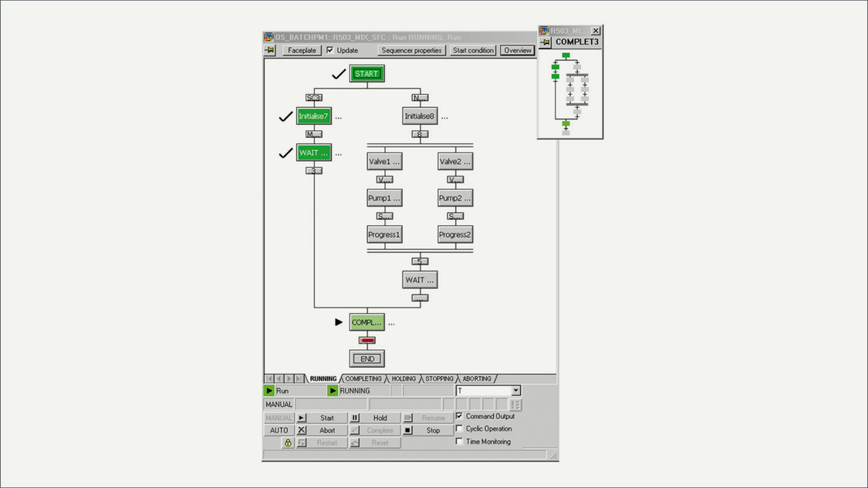
Task: Open the T dropdown list
Action: click(516, 391)
